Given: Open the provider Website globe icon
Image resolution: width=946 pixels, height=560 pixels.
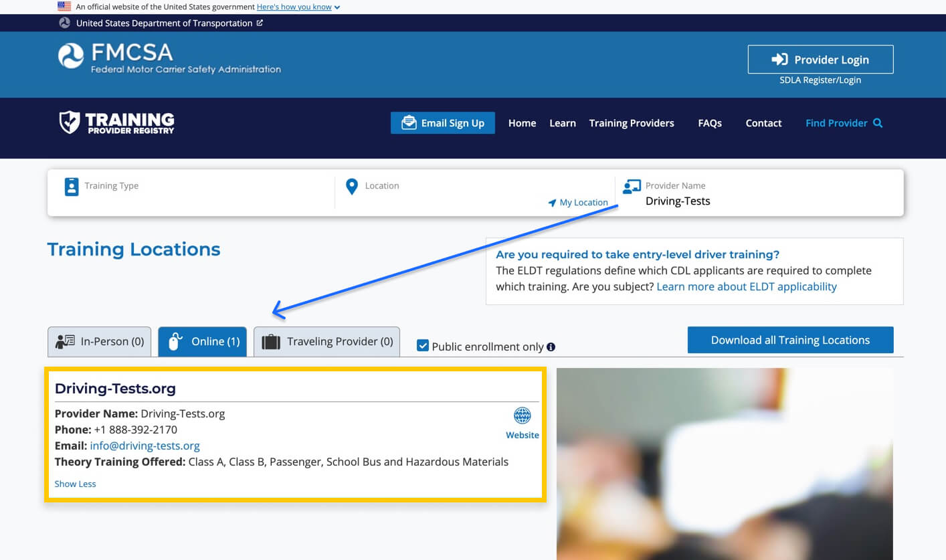Looking at the screenshot, I should 522,415.
